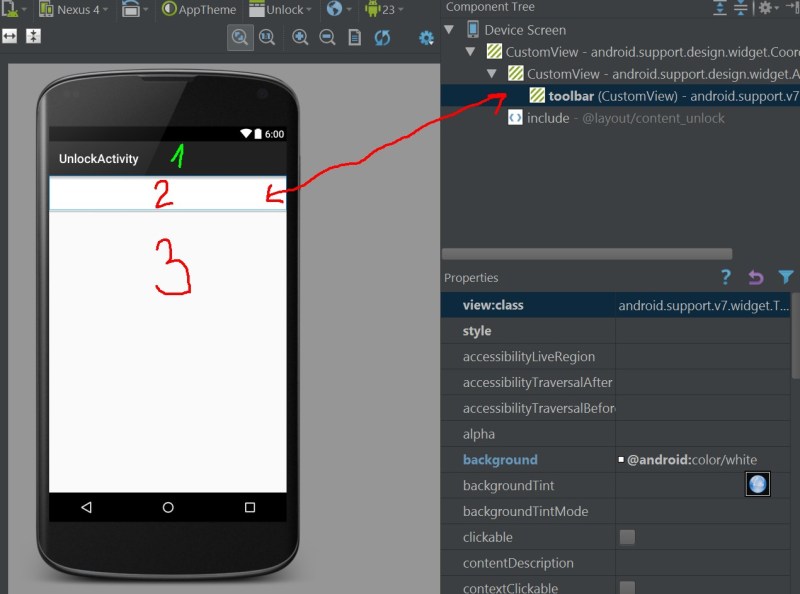Image resolution: width=800 pixels, height=594 pixels.
Task: Click Expand All in Component Tree header
Action: pos(719,8)
